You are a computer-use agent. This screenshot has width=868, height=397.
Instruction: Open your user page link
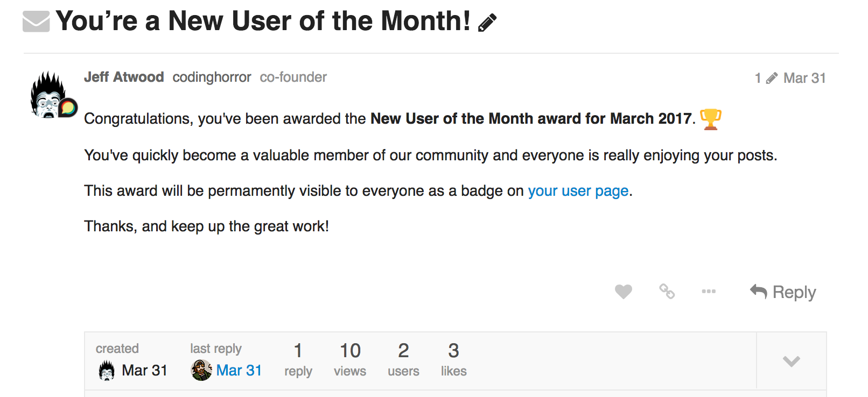pyautogui.click(x=578, y=190)
